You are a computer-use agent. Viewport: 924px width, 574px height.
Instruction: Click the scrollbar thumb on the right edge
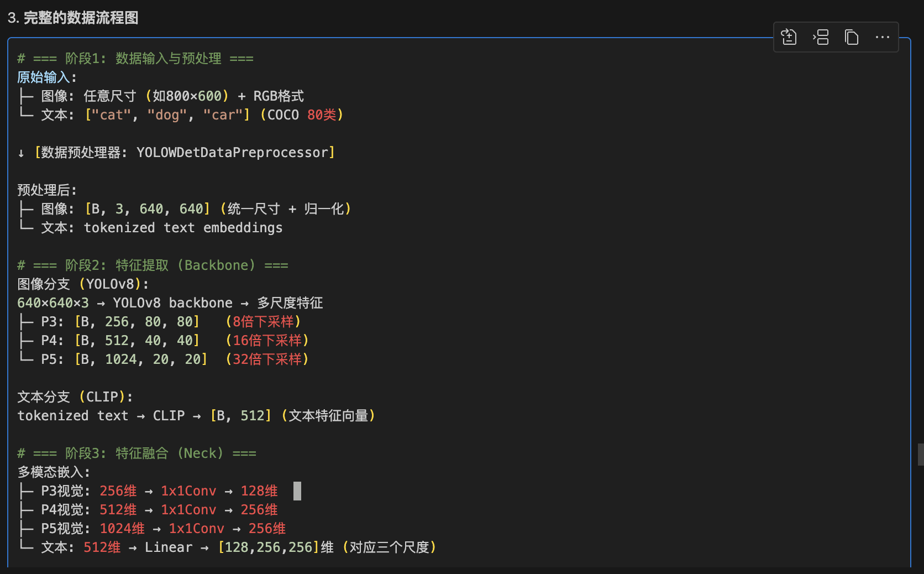click(x=921, y=454)
